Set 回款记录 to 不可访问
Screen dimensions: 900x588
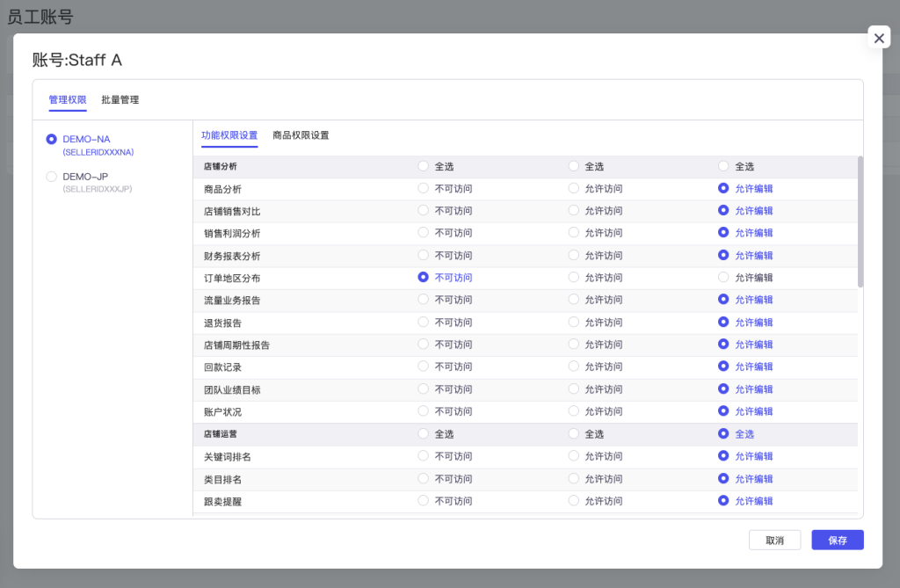point(423,367)
